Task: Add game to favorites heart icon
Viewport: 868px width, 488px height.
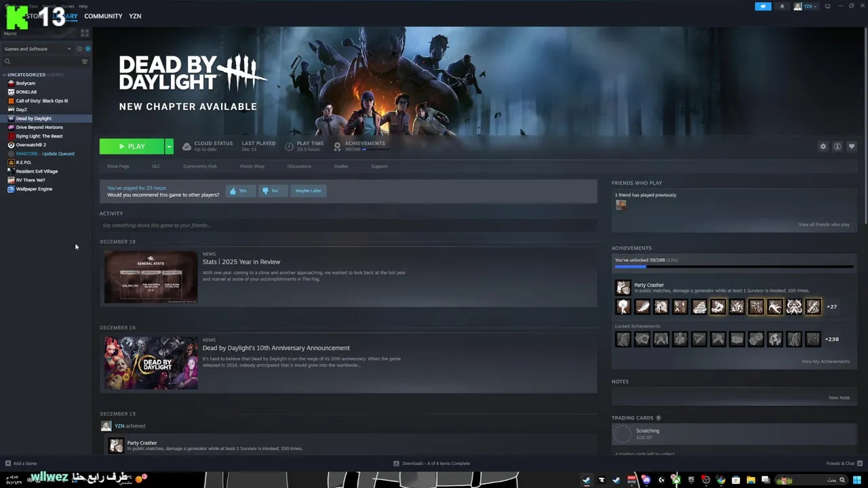Action: tap(852, 146)
